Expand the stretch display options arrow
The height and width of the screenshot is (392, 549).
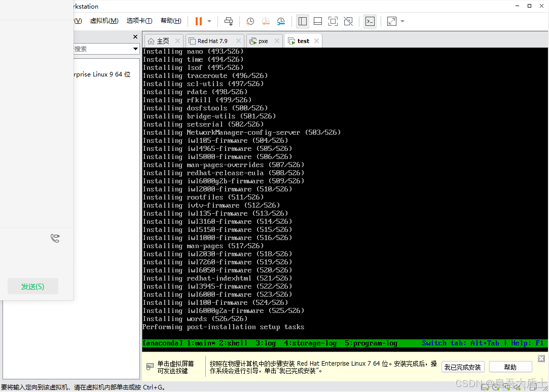click(x=402, y=21)
